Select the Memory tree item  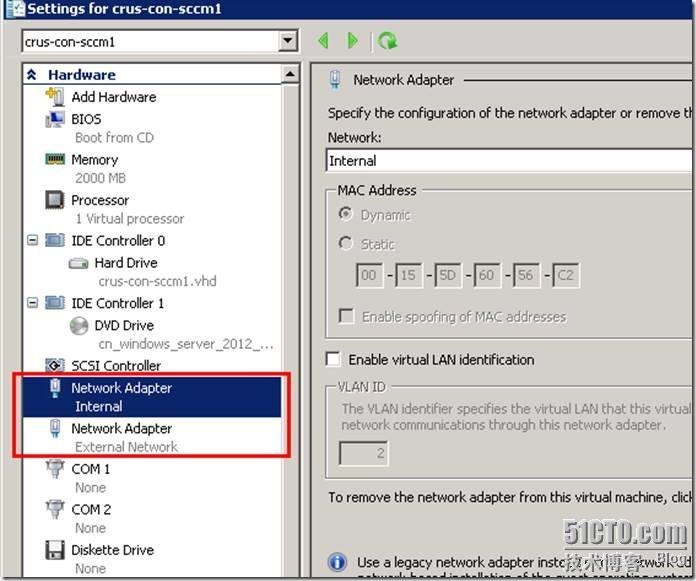(x=95, y=159)
